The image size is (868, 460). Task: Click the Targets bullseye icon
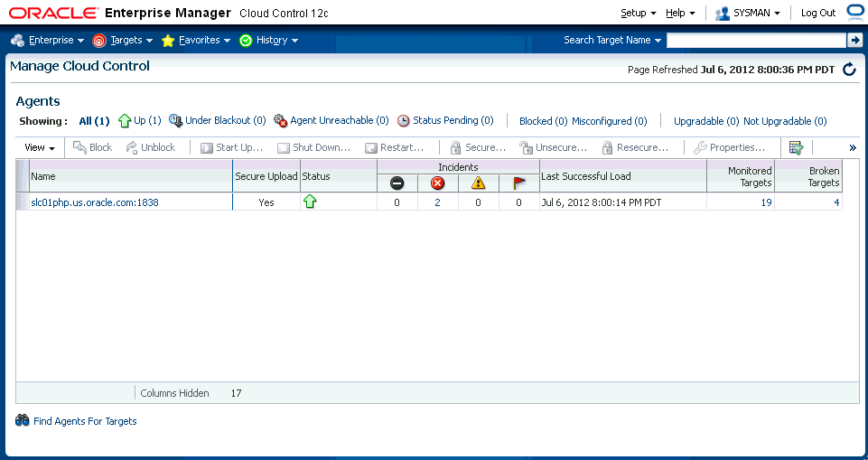tap(99, 41)
